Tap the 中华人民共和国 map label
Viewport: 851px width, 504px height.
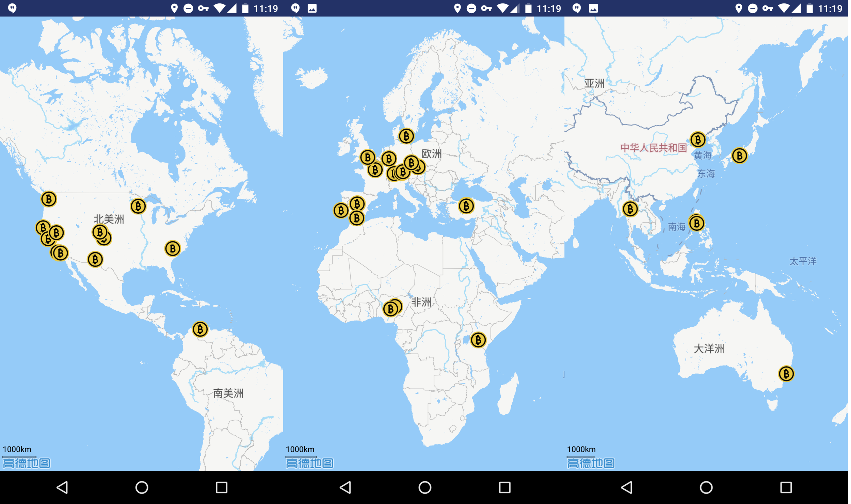654,148
